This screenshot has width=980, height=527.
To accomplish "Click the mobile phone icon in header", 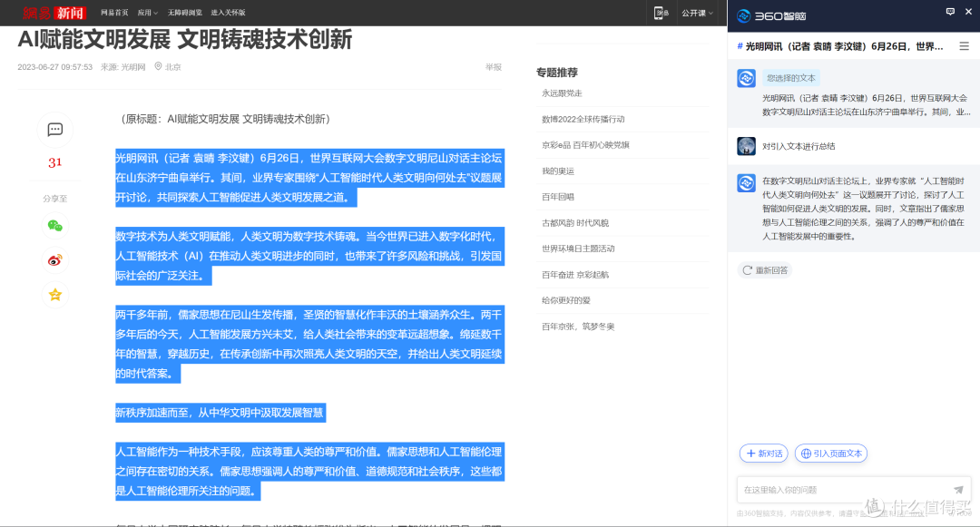I will coord(661,13).
